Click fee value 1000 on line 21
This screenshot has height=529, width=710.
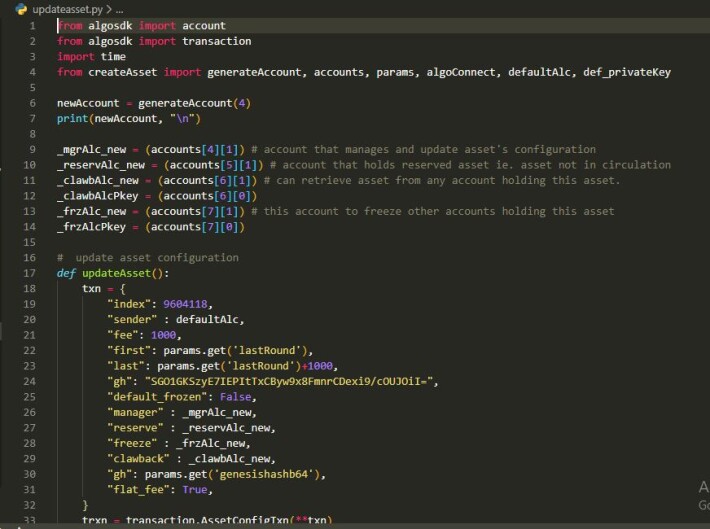(163, 335)
